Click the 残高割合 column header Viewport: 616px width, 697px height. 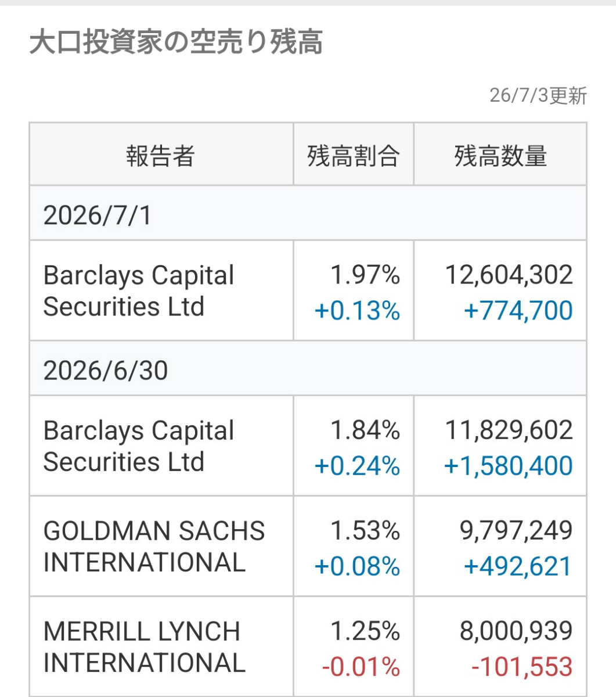[353, 155]
